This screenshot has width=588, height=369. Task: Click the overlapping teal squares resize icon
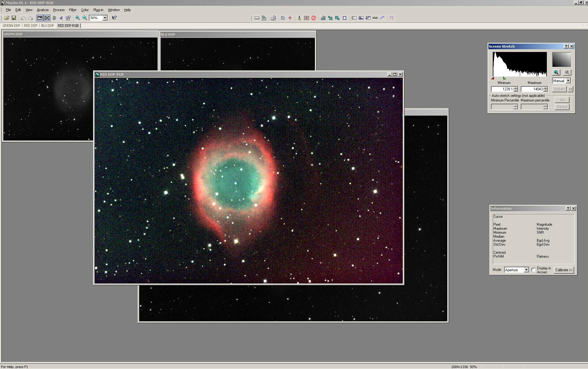click(330, 18)
